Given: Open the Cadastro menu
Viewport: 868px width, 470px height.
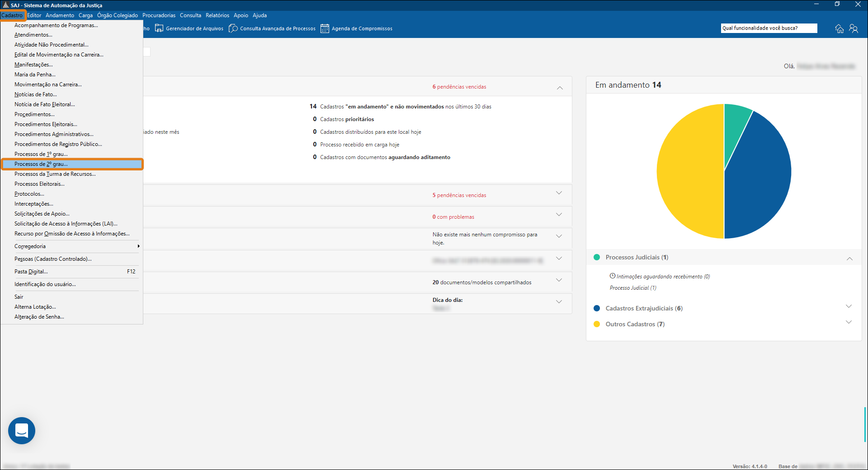Looking at the screenshot, I should 12,15.
